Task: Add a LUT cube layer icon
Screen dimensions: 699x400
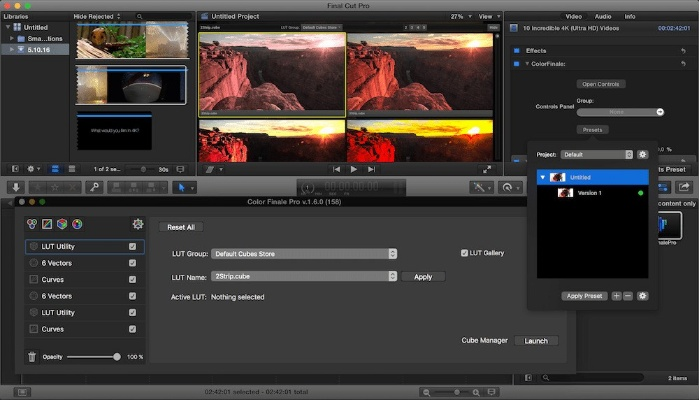Action: 62,224
